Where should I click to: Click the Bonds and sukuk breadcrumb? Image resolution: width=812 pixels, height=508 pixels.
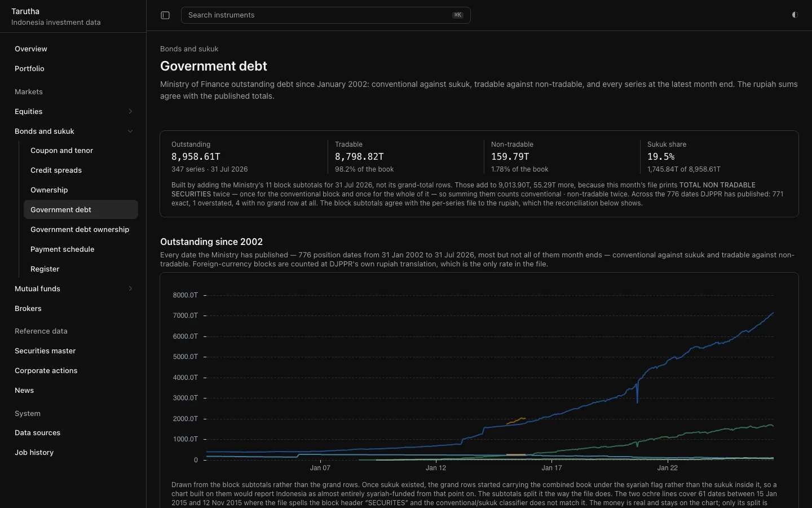point(189,49)
